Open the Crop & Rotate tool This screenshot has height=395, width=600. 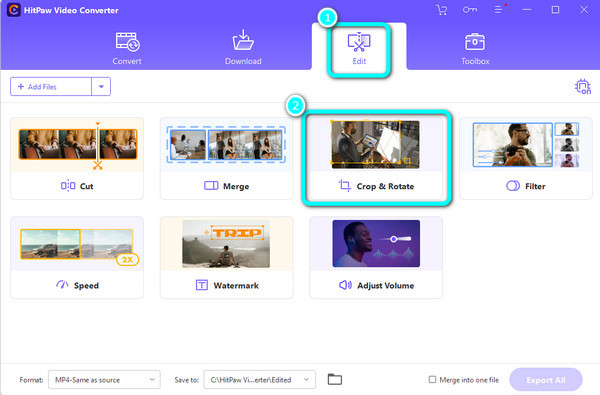(376, 158)
